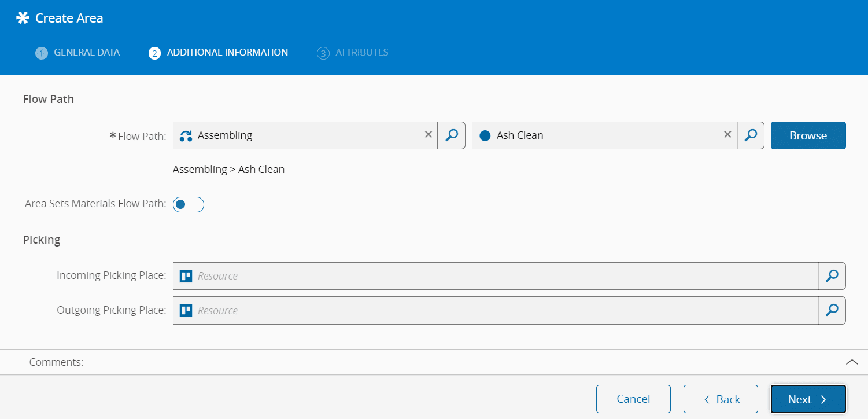Toggle Area Sets Materials Flow Path switch
This screenshot has width=868, height=419.
pyautogui.click(x=189, y=204)
